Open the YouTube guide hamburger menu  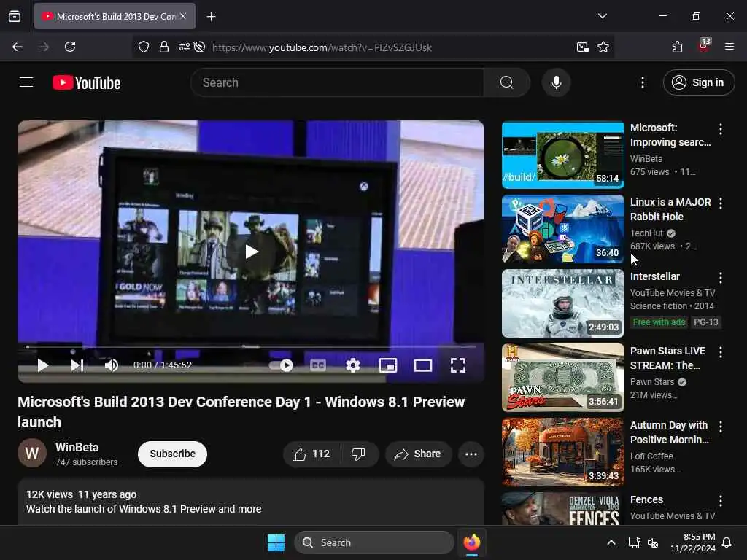[26, 82]
